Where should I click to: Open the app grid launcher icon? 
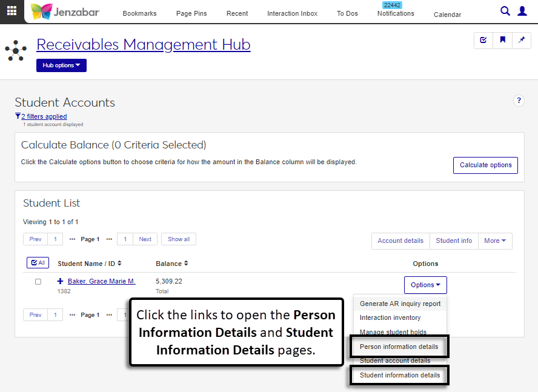[12, 12]
